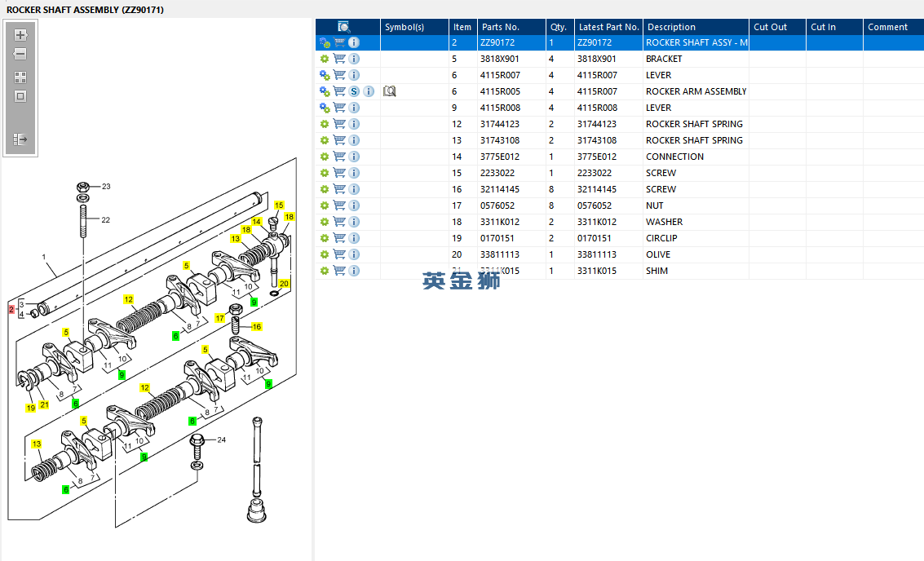Add spring 31744123 to cart
The width and height of the screenshot is (924, 561).
pyautogui.click(x=339, y=124)
